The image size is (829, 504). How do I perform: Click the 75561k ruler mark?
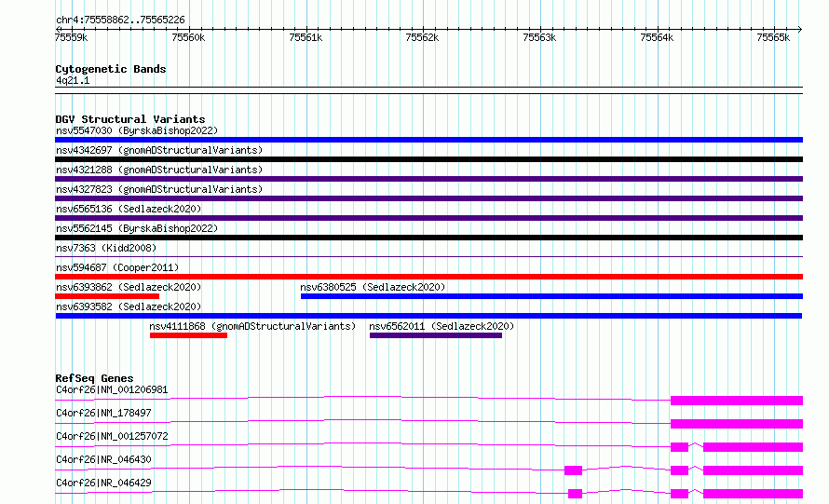click(306, 37)
